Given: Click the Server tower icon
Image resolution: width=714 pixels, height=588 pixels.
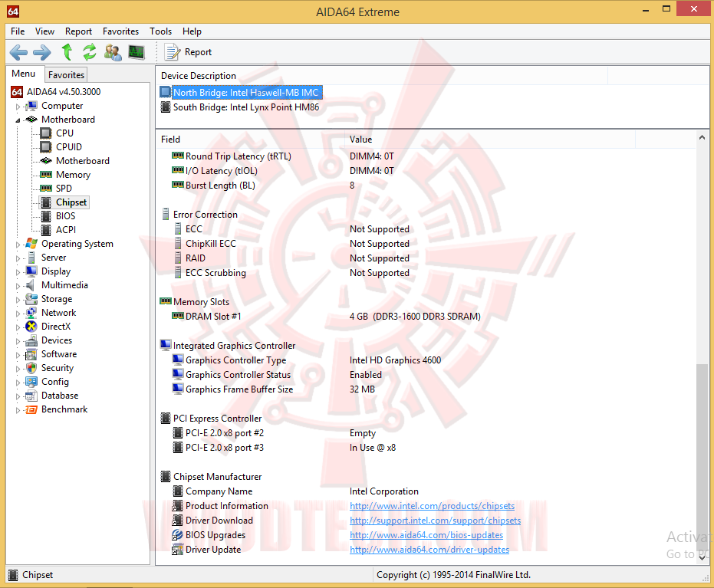Looking at the screenshot, I should coord(31,257).
